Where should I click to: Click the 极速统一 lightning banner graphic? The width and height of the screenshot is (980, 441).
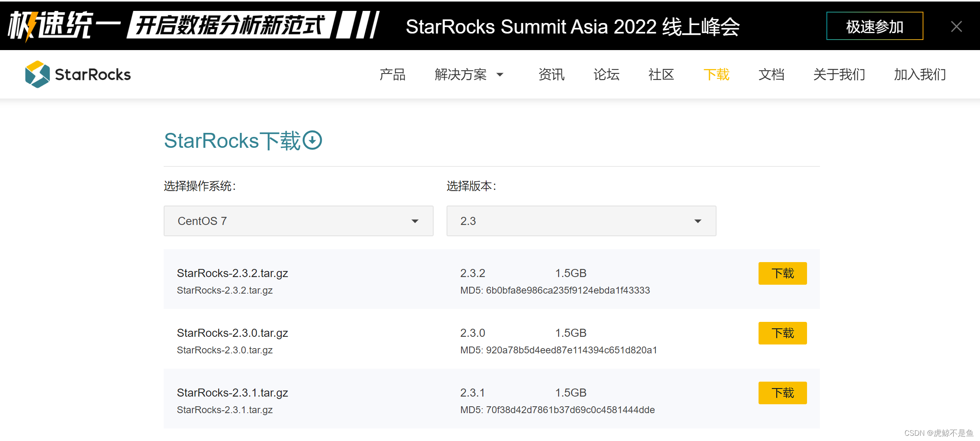point(65,26)
